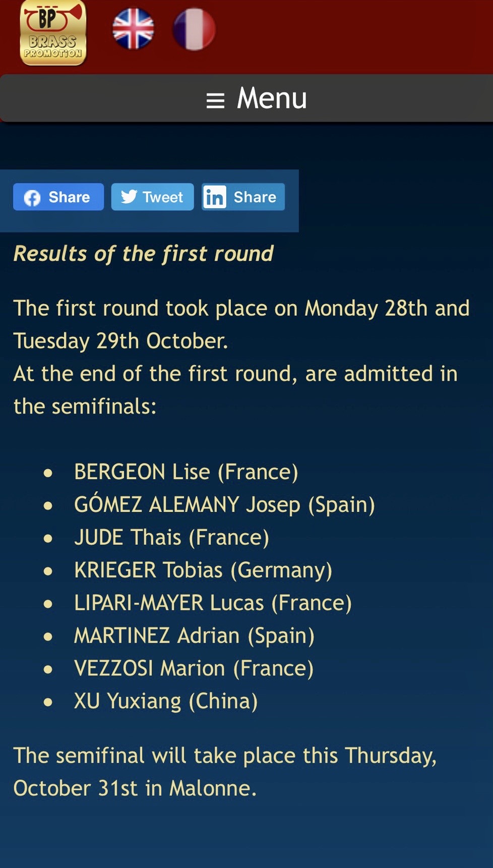Image resolution: width=493 pixels, height=868 pixels.
Task: Click the LinkedIn logo icon
Action: pyautogui.click(x=215, y=197)
